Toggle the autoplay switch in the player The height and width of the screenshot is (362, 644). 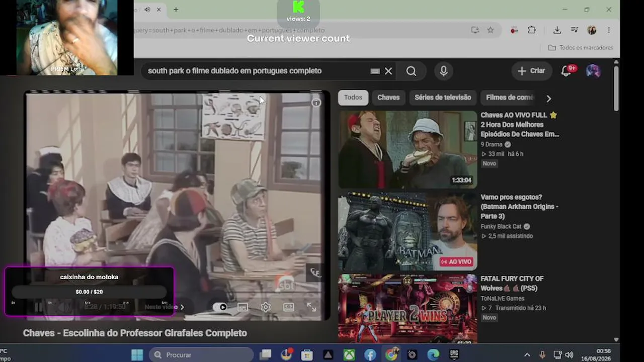(220, 307)
